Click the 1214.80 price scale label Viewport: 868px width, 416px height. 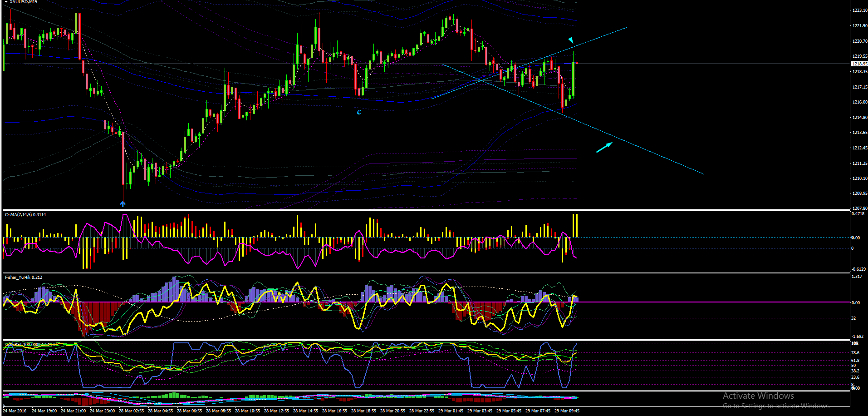click(x=860, y=118)
